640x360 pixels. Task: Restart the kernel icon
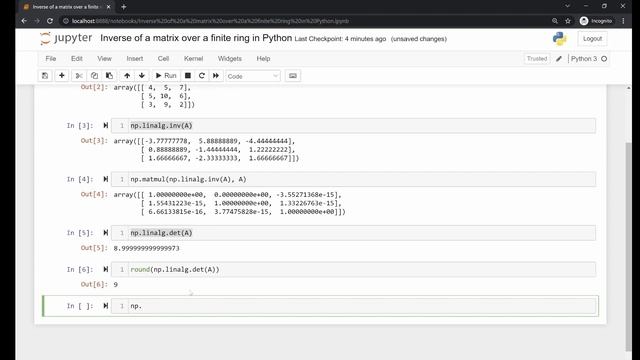(x=202, y=76)
